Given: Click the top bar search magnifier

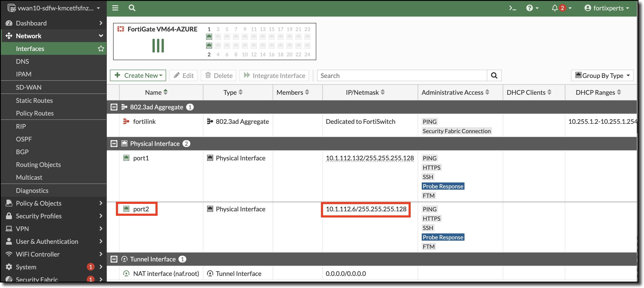Looking at the screenshot, I should (x=132, y=8).
